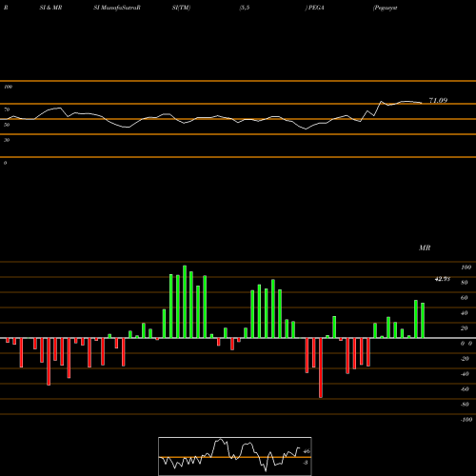The width and height of the screenshot is (476, 476).
Task: Click the 50 label on the RSI axis
Action: pos(7,125)
